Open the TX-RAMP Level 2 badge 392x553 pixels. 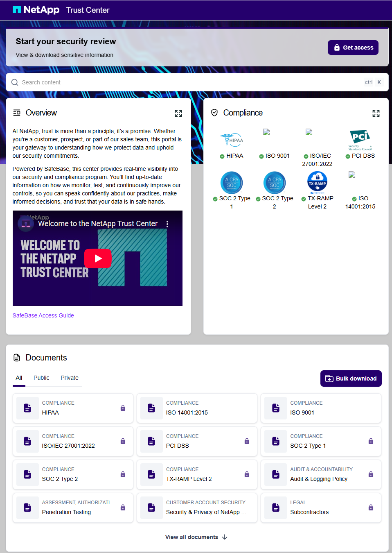(x=317, y=182)
